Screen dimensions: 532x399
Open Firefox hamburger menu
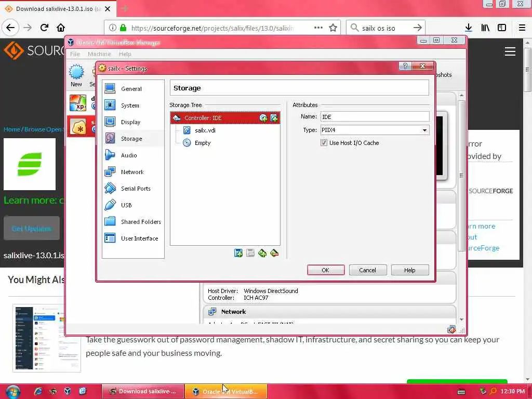[x=522, y=28]
